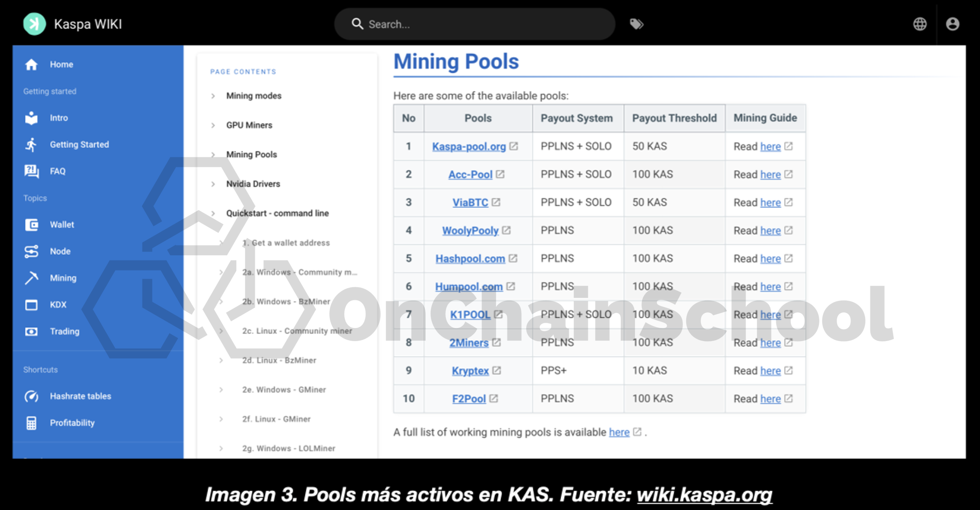Image resolution: width=980 pixels, height=510 pixels.
Task: Expand the Nvidia Drivers chevron
Action: click(x=213, y=184)
